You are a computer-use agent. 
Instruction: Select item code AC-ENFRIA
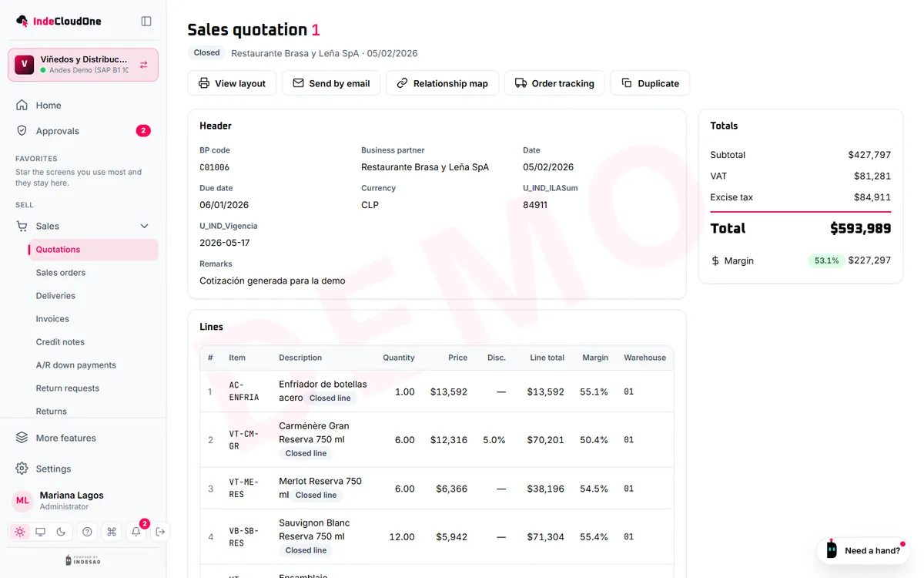244,391
